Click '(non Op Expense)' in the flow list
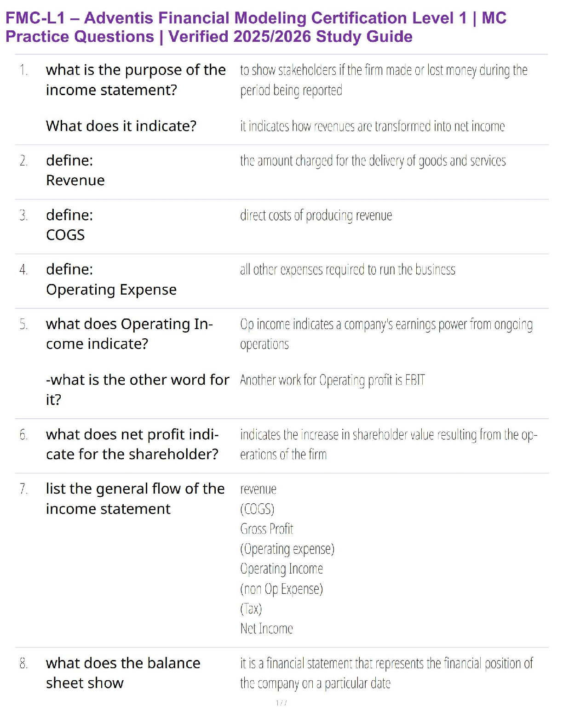The width and height of the screenshot is (563, 728). (x=281, y=589)
